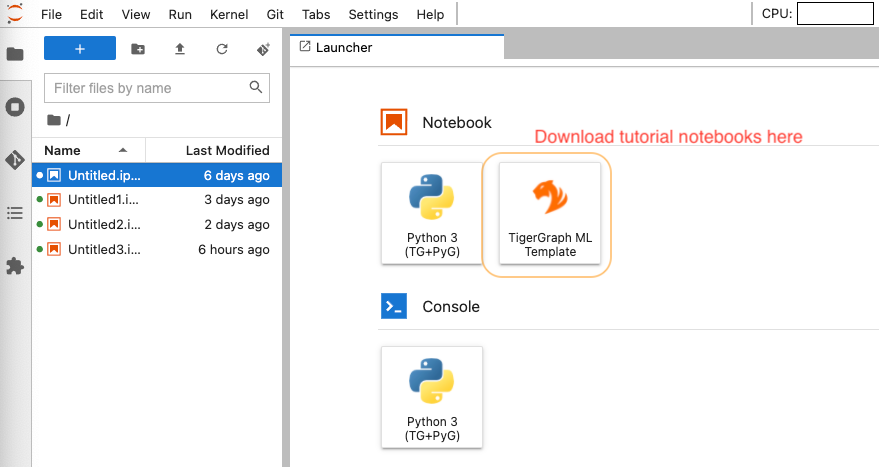This screenshot has height=467, width=879.
Task: Select Untitled1 notebook file
Action: coord(157,200)
